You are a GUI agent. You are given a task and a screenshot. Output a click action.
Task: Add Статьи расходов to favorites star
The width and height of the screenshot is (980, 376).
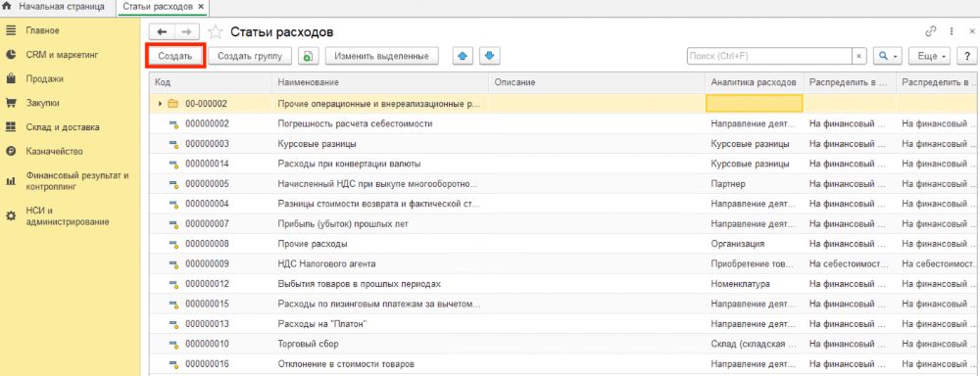pos(215,32)
